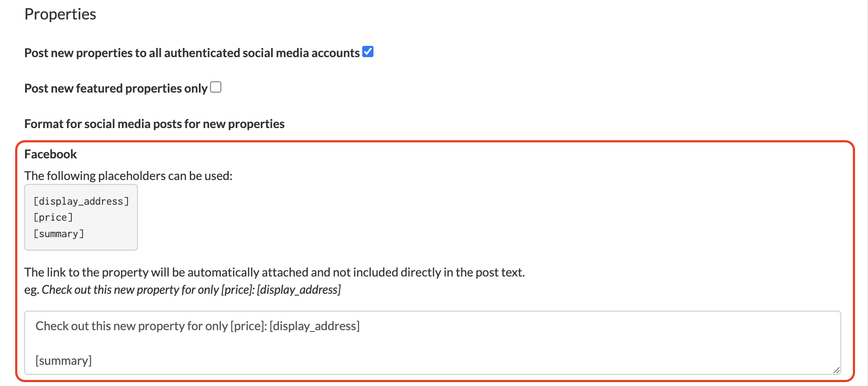Click the 'Post new featured properties only' label
The width and height of the screenshot is (868, 386).
(116, 88)
